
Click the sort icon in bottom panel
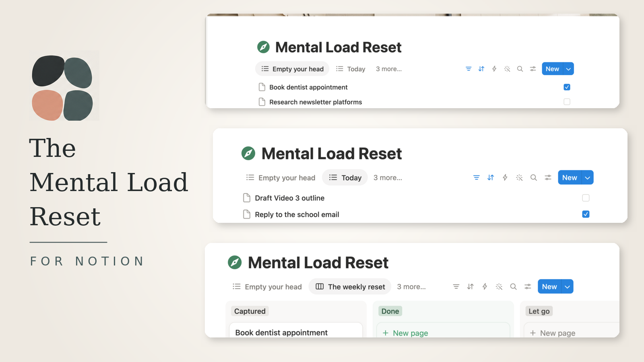(x=471, y=286)
